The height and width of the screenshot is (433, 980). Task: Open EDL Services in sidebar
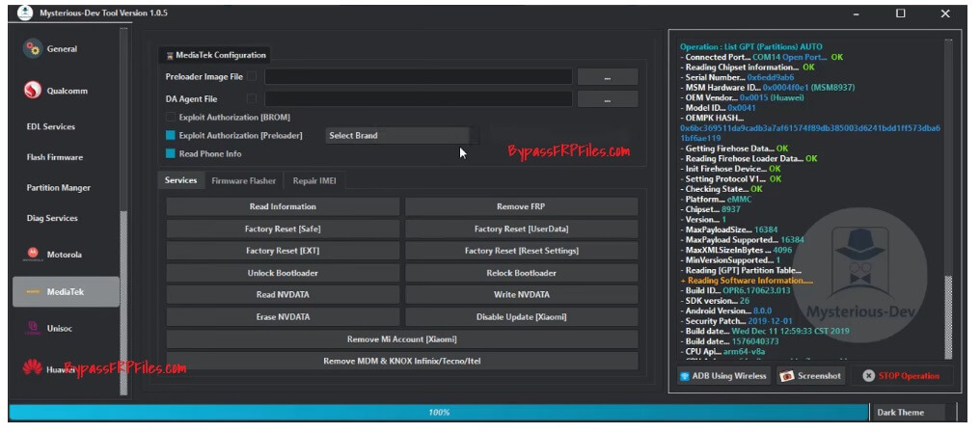click(x=50, y=127)
